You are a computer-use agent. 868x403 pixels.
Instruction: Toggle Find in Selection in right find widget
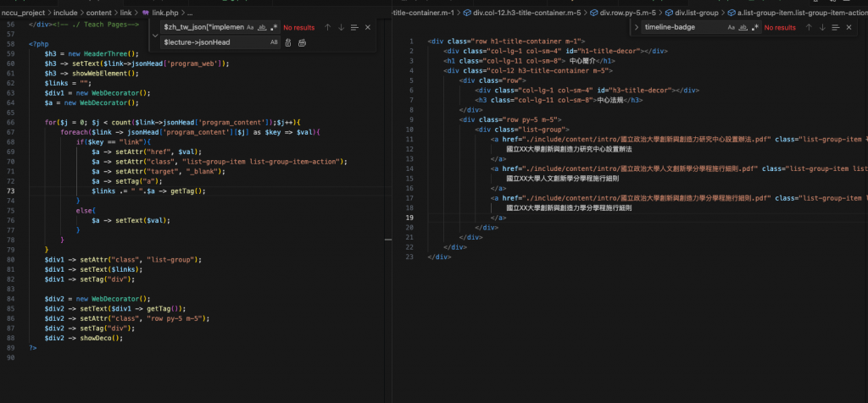point(835,27)
